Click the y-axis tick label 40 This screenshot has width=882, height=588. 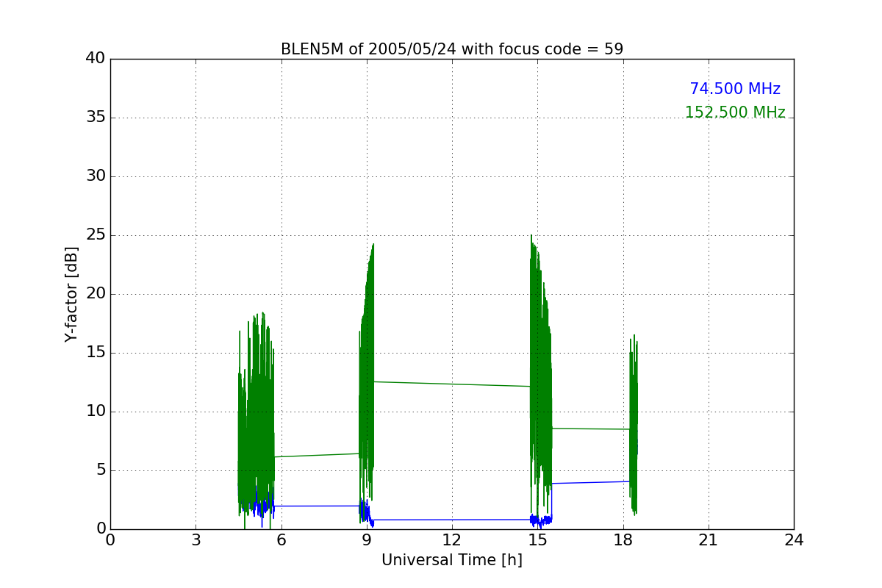coord(96,59)
